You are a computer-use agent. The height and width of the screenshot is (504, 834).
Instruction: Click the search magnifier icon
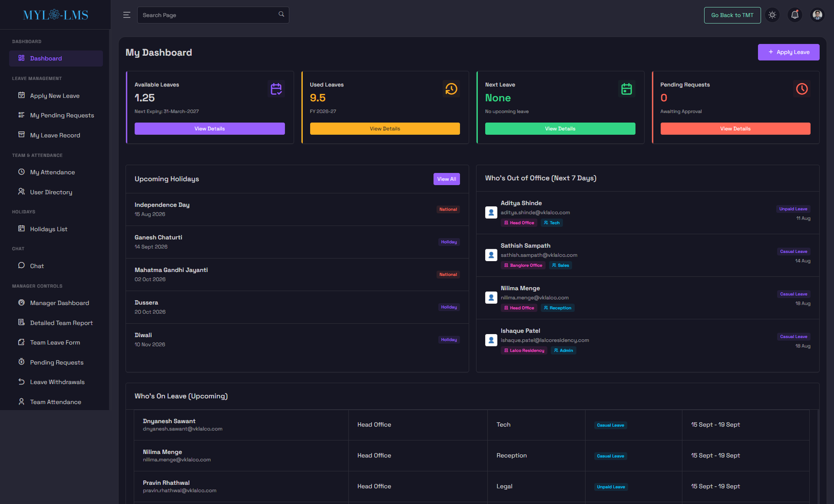[x=281, y=15]
